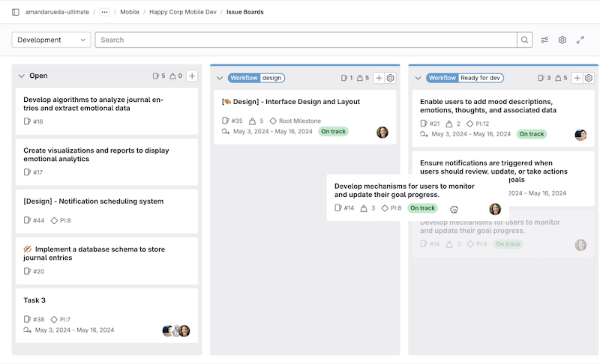The height and width of the screenshot is (364, 600).
Task: Open the board configuration gear icon
Action: [562, 40]
